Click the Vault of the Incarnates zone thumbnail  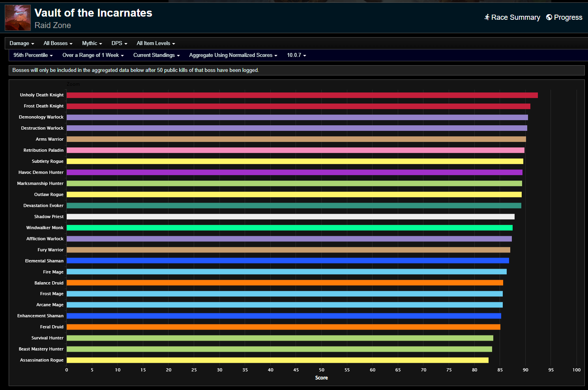point(18,18)
